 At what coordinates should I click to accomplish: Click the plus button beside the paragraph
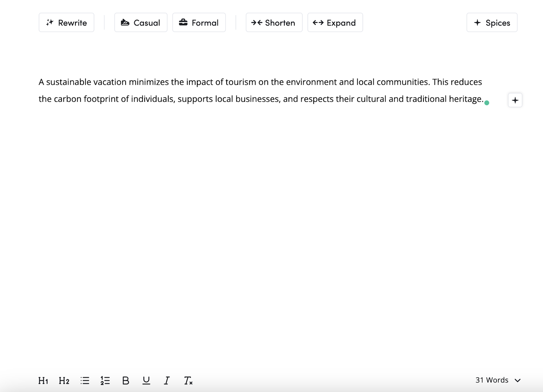(515, 100)
